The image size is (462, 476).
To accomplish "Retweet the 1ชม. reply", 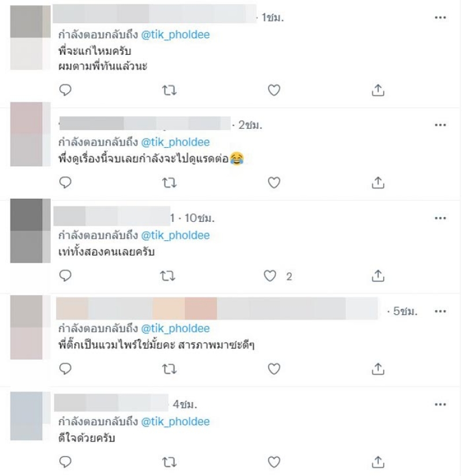I will point(169,90).
